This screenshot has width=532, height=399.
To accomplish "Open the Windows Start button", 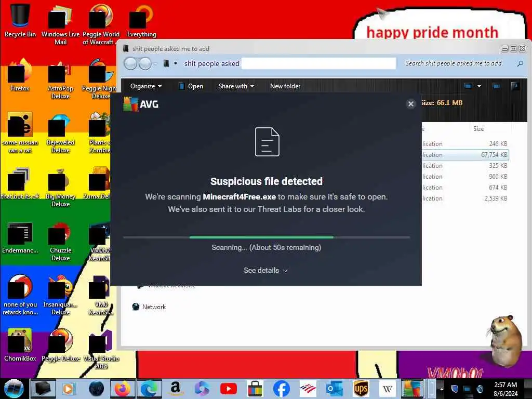I will (14, 389).
